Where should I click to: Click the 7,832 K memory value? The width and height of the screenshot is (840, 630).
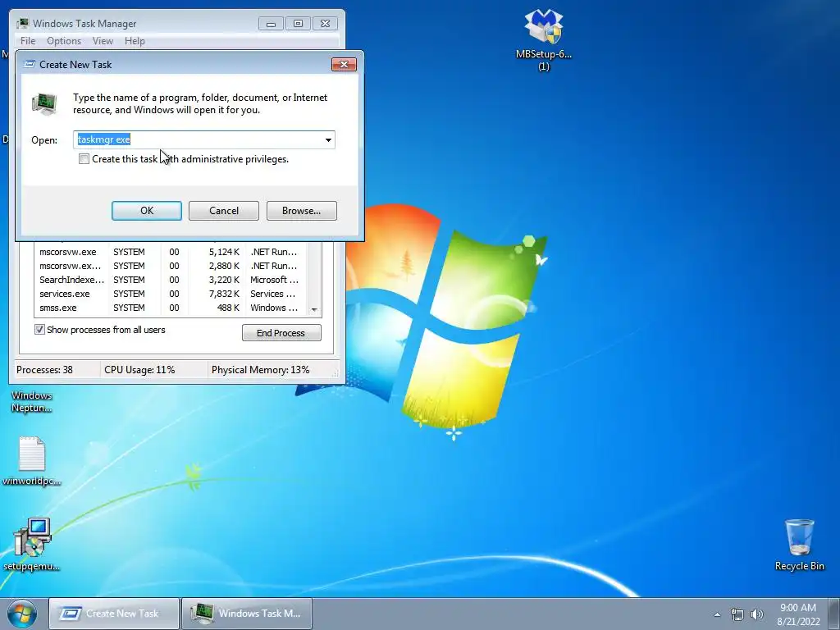click(224, 294)
